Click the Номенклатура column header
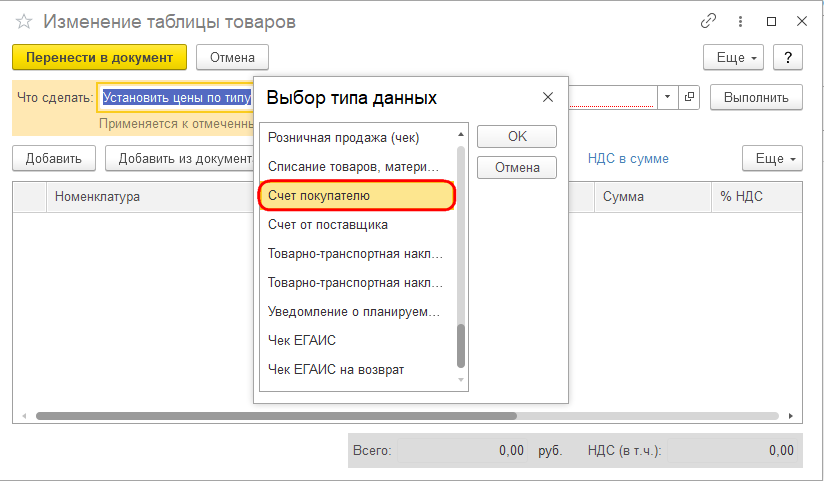The image size is (824, 481). pos(150,197)
